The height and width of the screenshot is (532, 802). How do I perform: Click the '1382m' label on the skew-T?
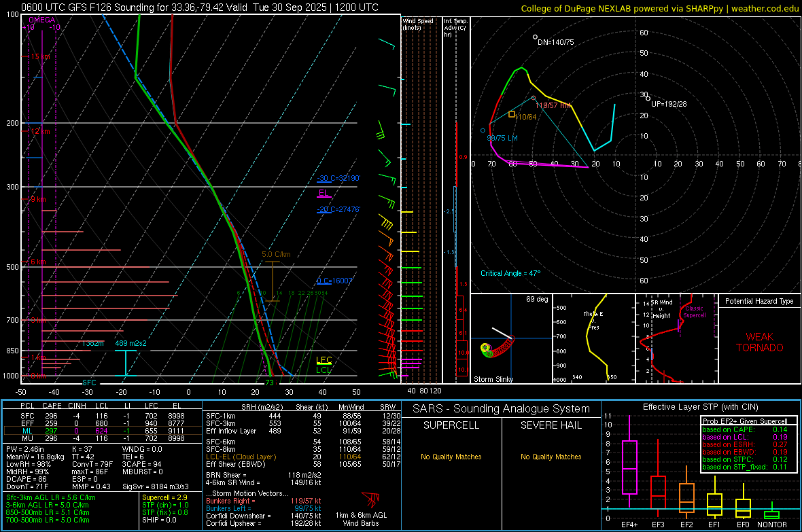pyautogui.click(x=93, y=343)
